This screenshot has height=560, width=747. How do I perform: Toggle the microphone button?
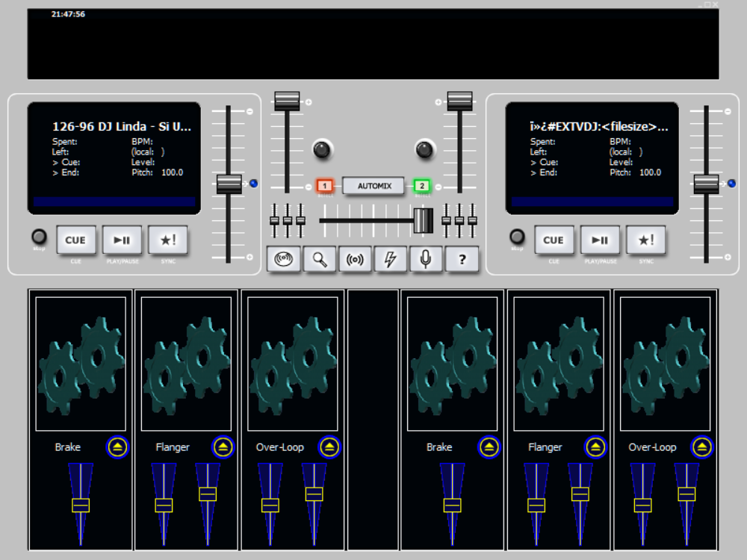(x=426, y=259)
